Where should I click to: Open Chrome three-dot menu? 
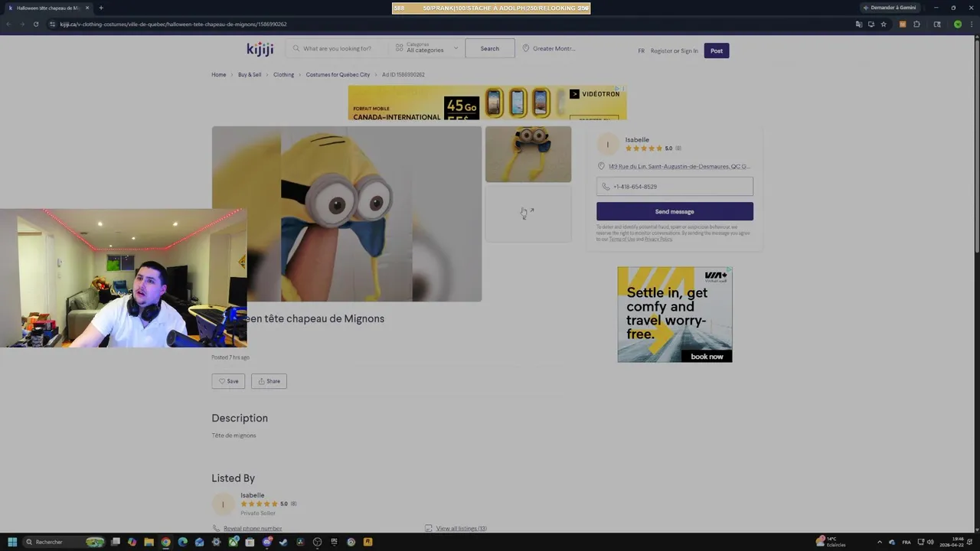pyautogui.click(x=972, y=24)
